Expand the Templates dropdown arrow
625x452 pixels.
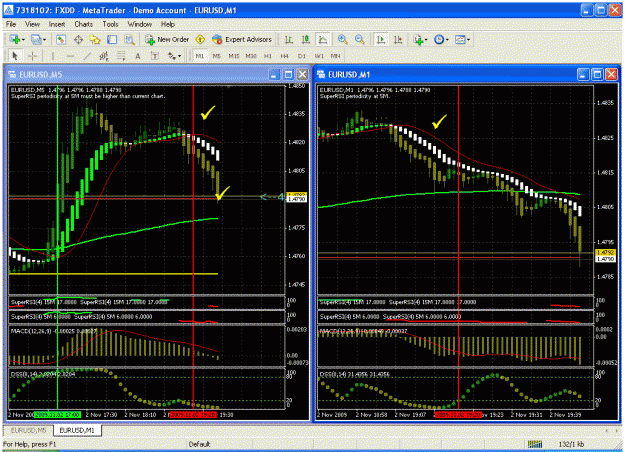pos(468,39)
